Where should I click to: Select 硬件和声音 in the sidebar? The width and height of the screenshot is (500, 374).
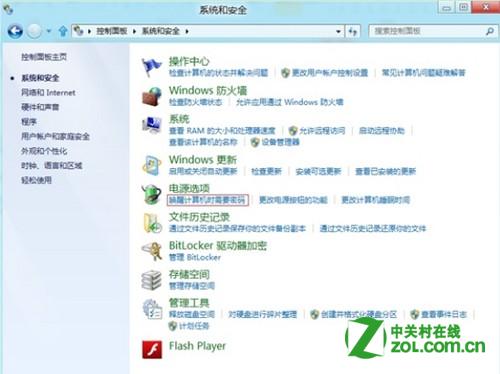click(40, 107)
